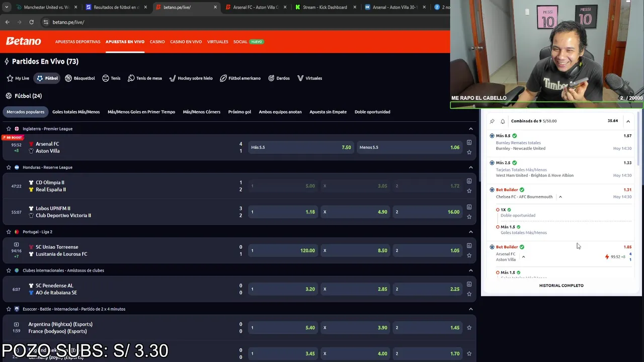
Task: Open Casino en Vivo menu item
Action: [186, 42]
